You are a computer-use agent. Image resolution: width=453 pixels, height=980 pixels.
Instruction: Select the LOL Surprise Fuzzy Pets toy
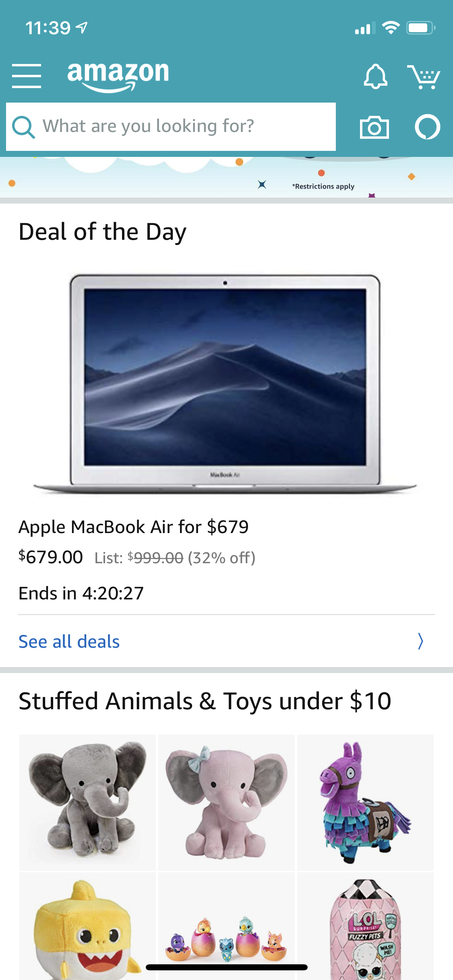pos(365,926)
